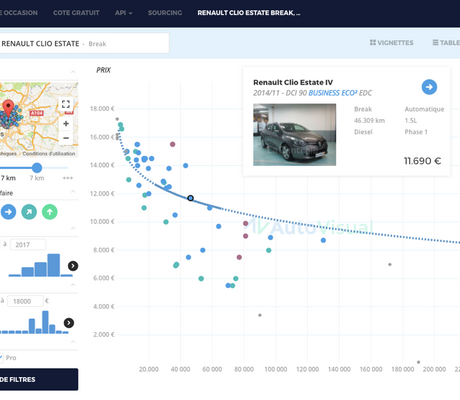Click the grey point near 190 000 km
The height and width of the screenshot is (400, 460).
pyautogui.click(x=418, y=362)
